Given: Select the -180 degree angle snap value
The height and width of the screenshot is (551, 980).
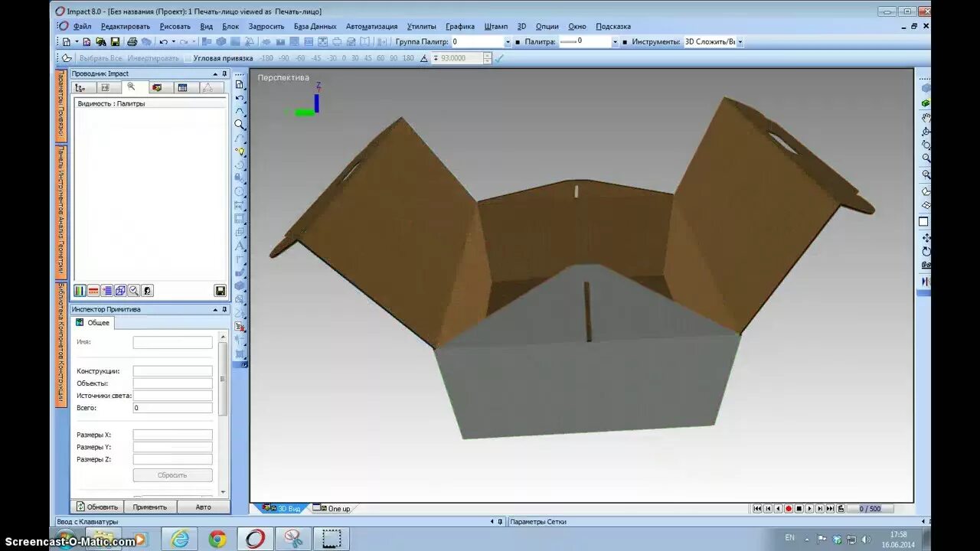Looking at the screenshot, I should pyautogui.click(x=266, y=58).
